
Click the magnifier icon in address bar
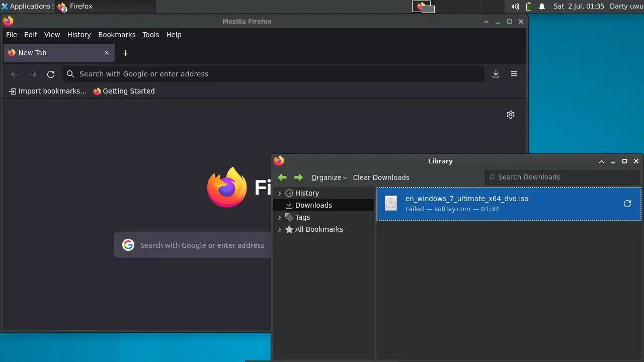(70, 74)
